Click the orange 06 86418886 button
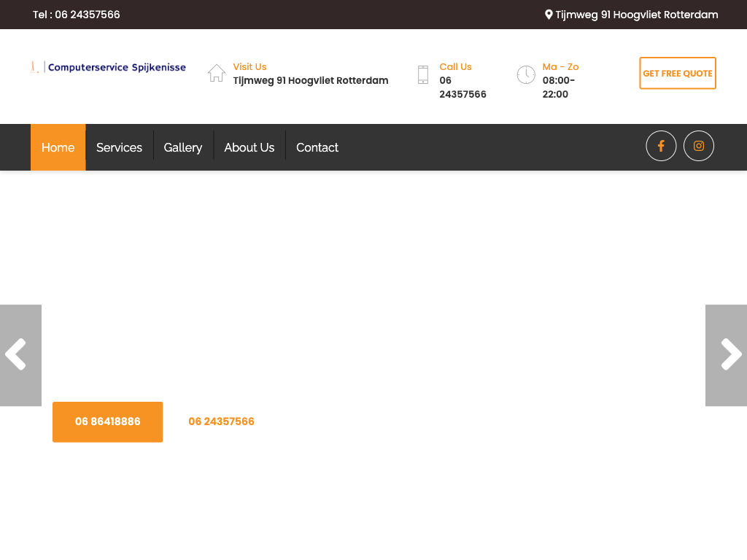 click(107, 421)
